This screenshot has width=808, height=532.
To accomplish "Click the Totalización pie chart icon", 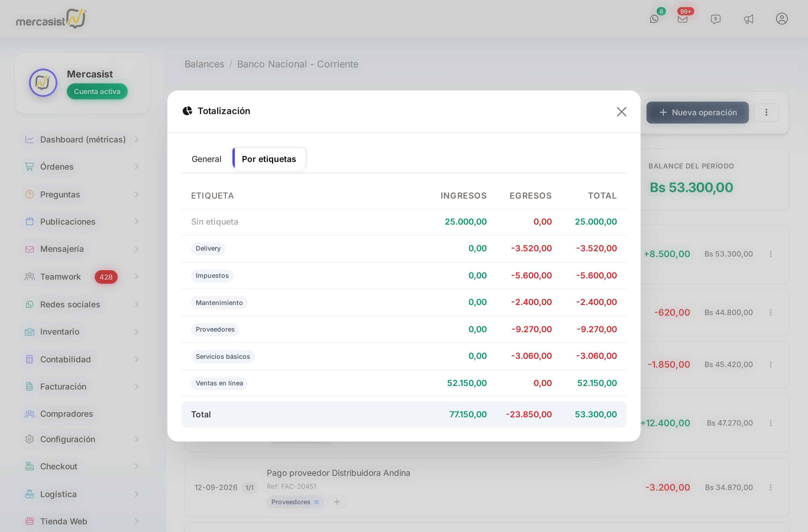I will (x=188, y=111).
